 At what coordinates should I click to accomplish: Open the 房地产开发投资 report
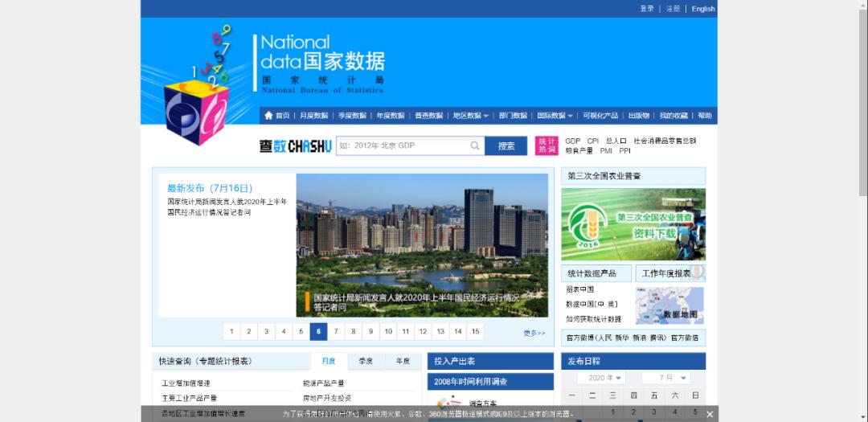coord(326,398)
